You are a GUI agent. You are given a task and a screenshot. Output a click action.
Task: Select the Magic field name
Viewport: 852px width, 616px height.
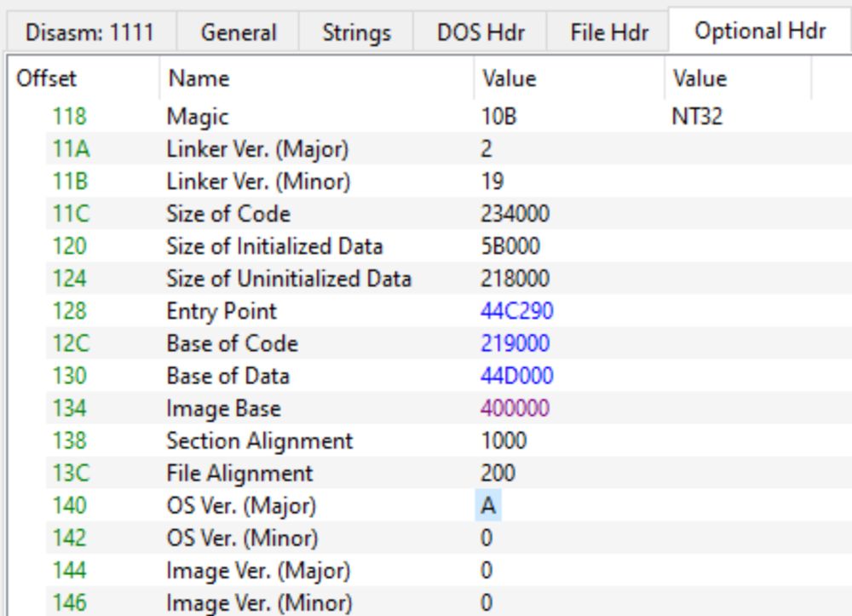point(198,118)
